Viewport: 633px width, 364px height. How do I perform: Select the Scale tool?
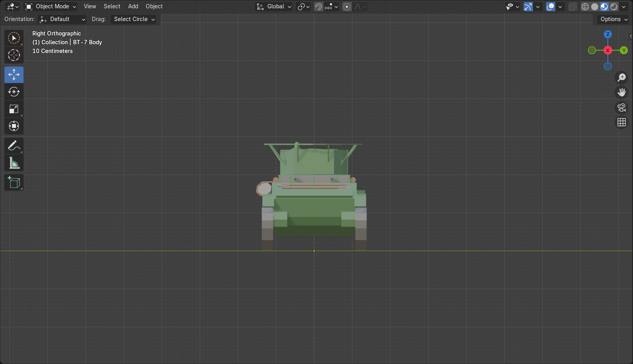(14, 109)
